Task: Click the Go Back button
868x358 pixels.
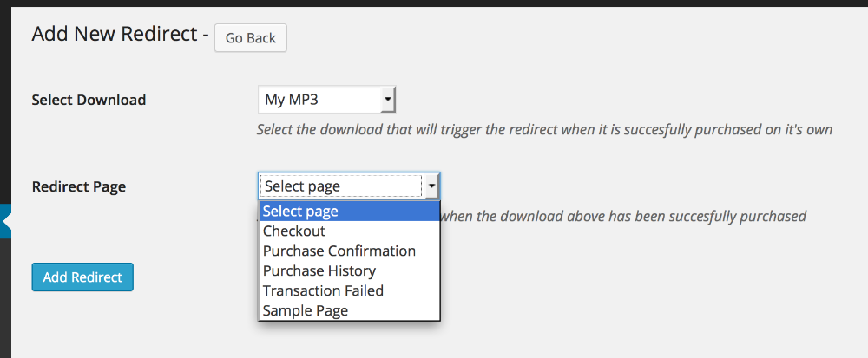Action: coord(250,38)
